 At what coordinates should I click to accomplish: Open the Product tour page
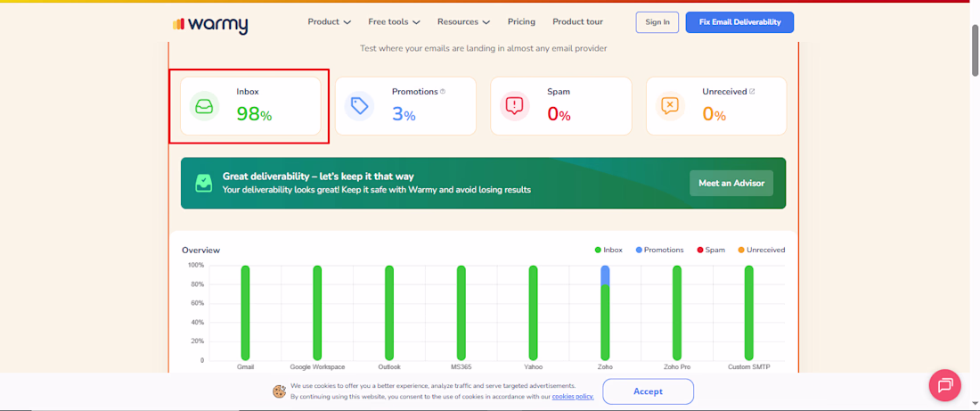click(577, 22)
